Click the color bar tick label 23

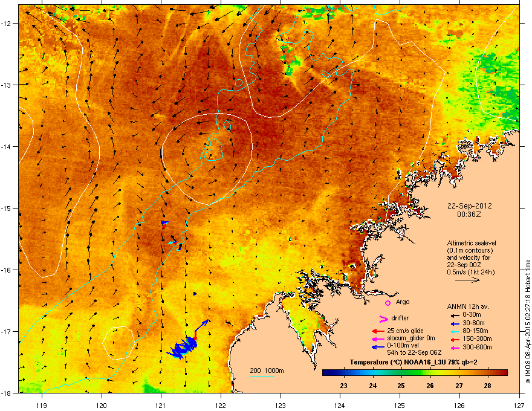344,386
